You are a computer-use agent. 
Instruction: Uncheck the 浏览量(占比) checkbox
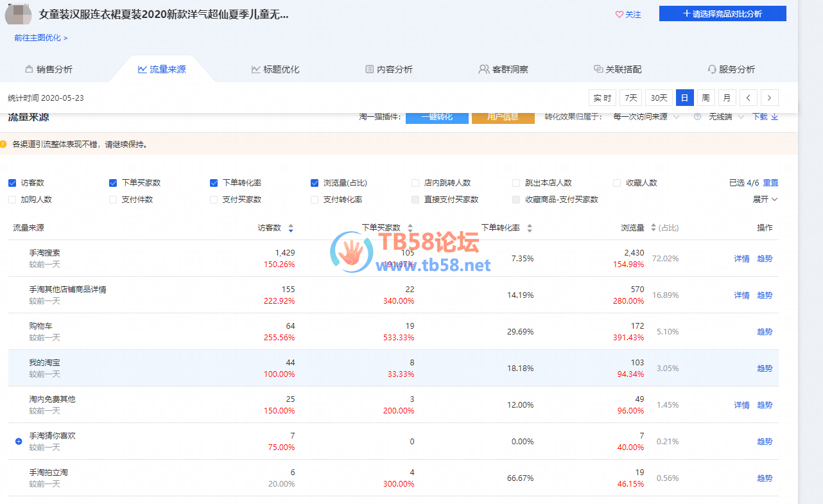315,183
